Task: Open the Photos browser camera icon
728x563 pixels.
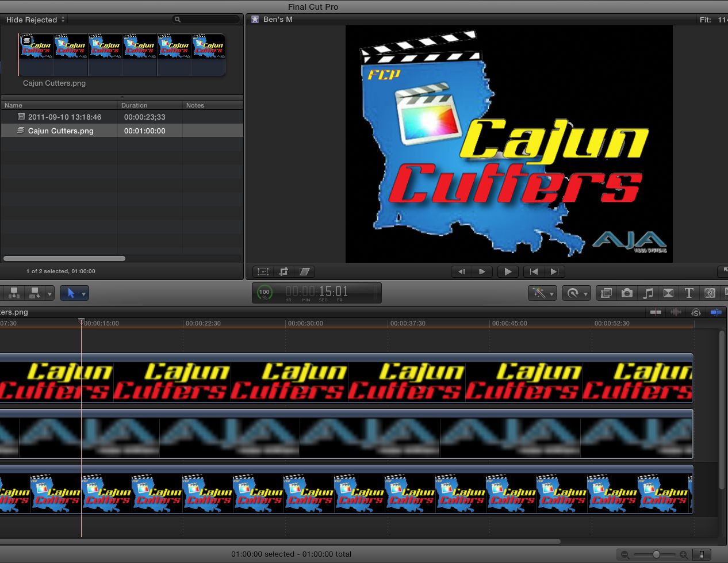Action: point(627,293)
